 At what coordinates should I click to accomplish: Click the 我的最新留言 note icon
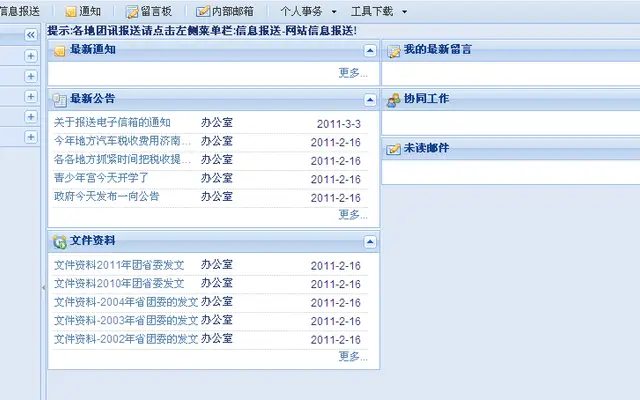[x=393, y=51]
